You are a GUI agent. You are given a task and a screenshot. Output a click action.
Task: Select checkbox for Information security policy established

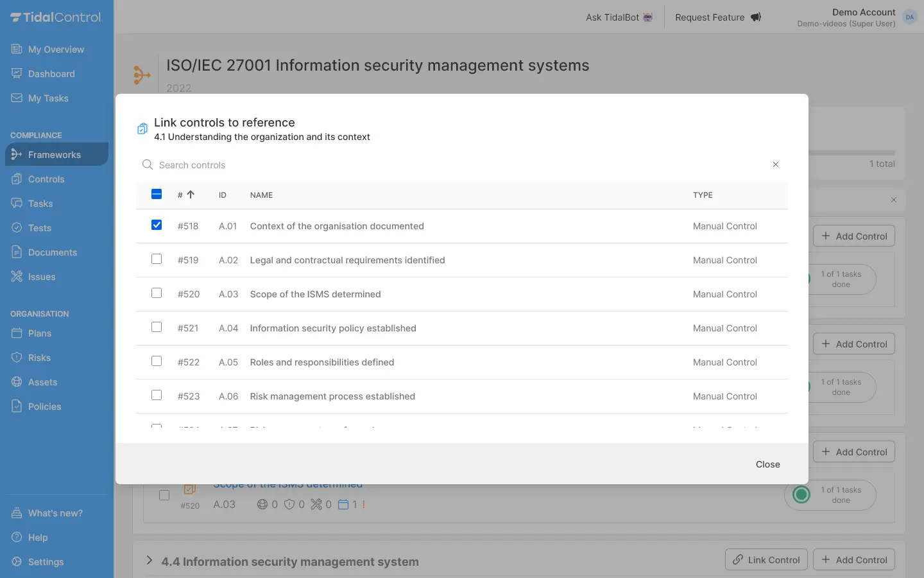tap(157, 328)
